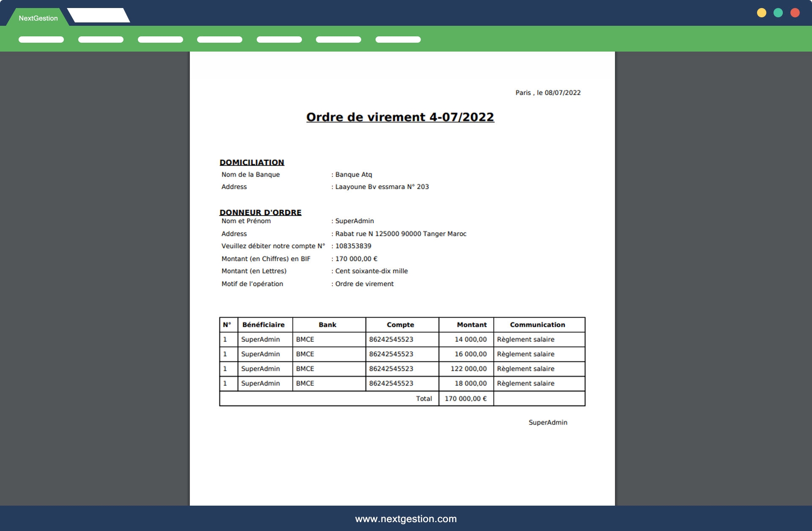Click the DOMICILIATION section heading

(x=252, y=162)
